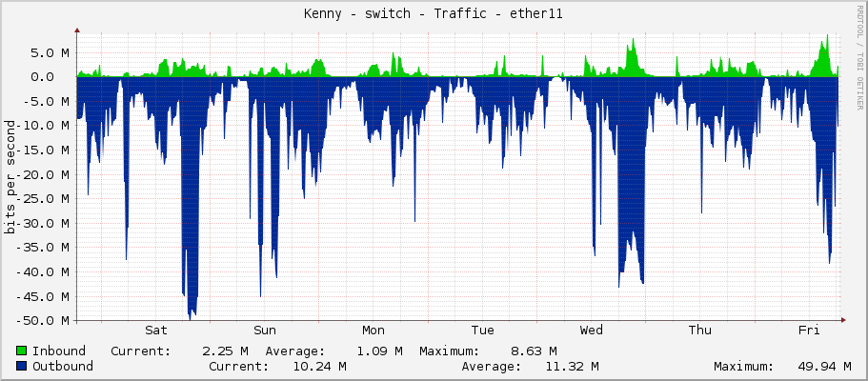Click the blue Outbound legend swatch

[22, 366]
